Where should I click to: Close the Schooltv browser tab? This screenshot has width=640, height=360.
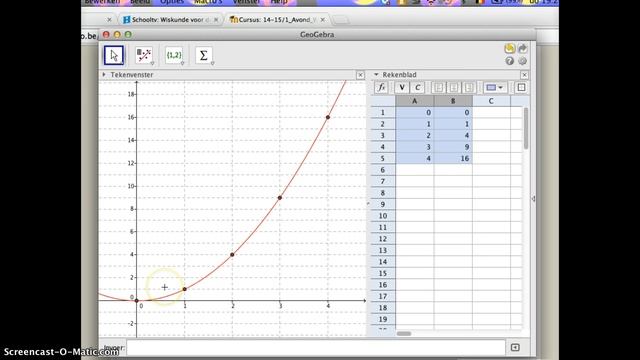coord(216,20)
